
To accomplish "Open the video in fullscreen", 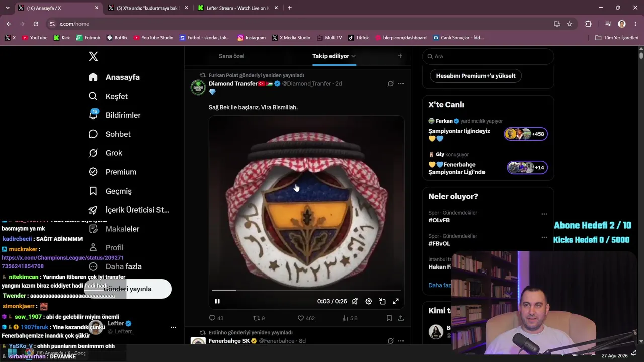I will coord(396,301).
